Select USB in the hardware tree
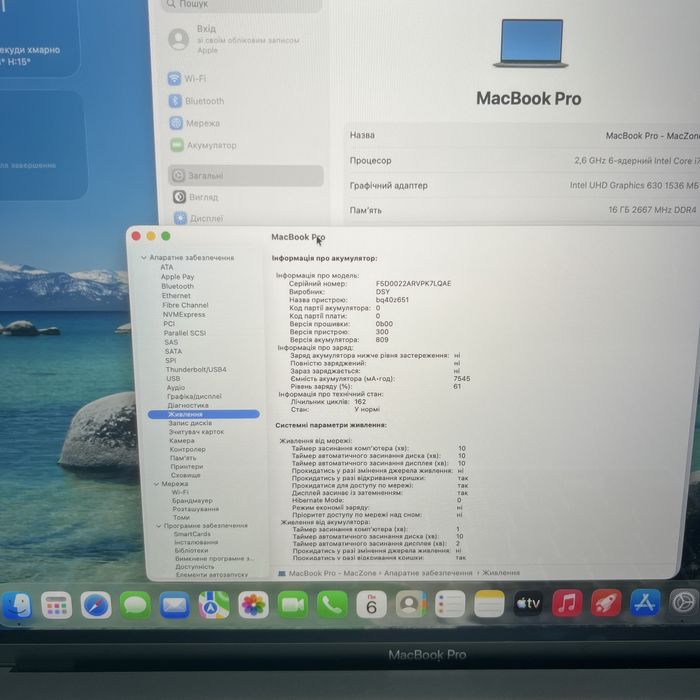The width and height of the screenshot is (700, 700). pyautogui.click(x=173, y=379)
